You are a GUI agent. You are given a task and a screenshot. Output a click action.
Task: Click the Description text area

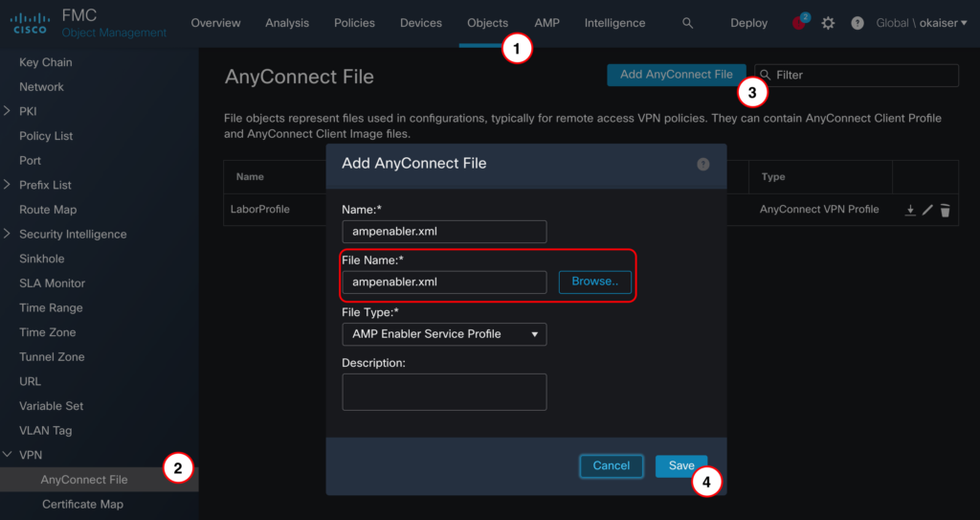(x=444, y=392)
